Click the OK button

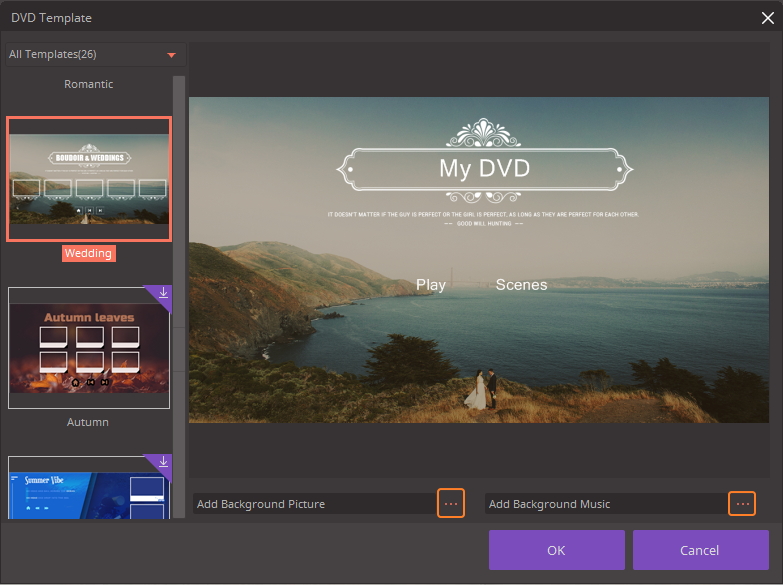[x=556, y=550]
